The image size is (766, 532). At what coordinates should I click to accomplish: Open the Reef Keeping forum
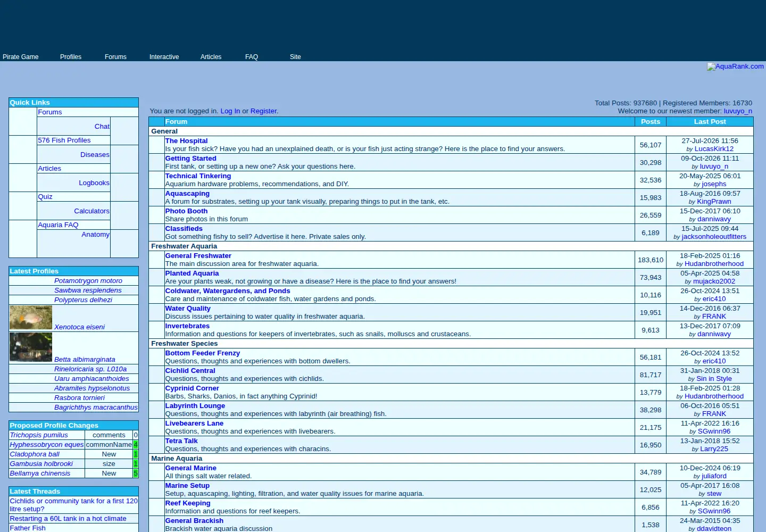tap(188, 503)
